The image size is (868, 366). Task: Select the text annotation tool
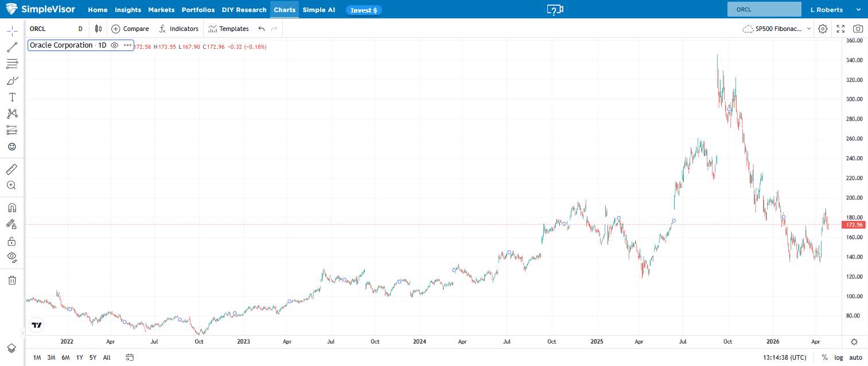[12, 97]
